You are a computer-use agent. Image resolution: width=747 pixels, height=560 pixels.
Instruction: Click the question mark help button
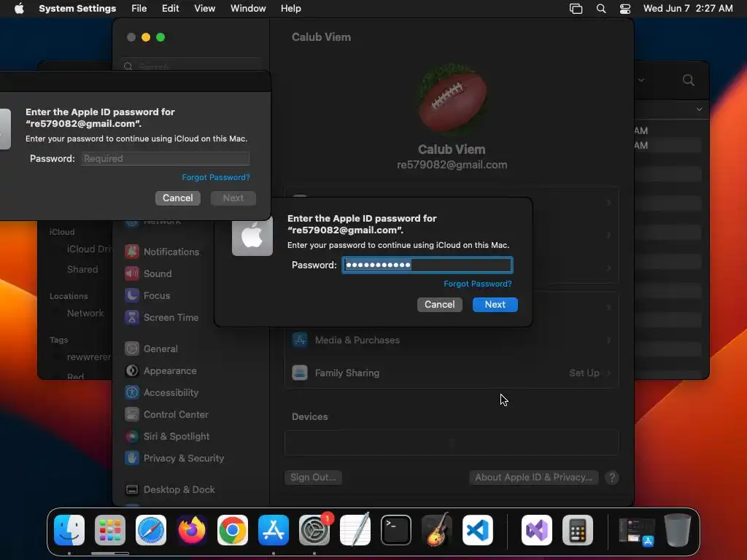612,477
